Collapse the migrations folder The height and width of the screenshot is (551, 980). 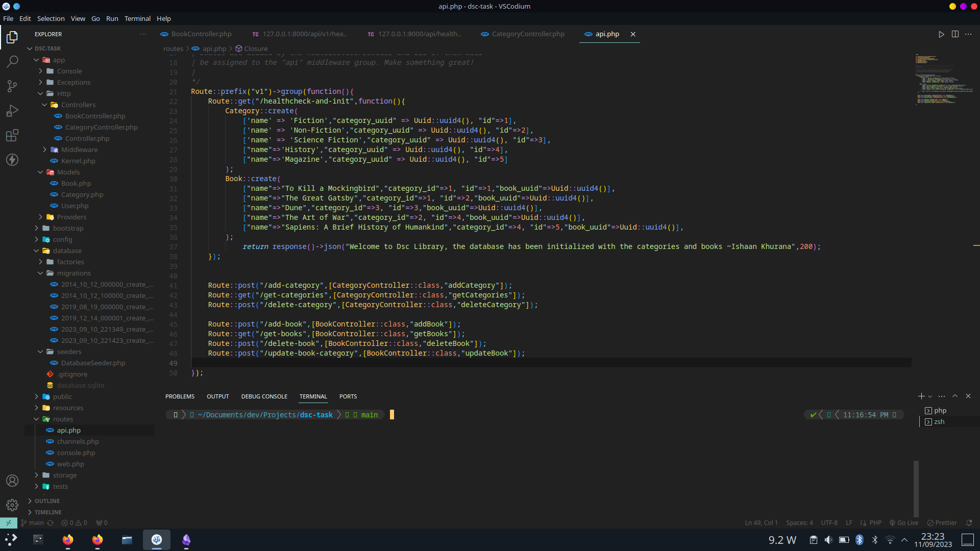pyautogui.click(x=41, y=273)
